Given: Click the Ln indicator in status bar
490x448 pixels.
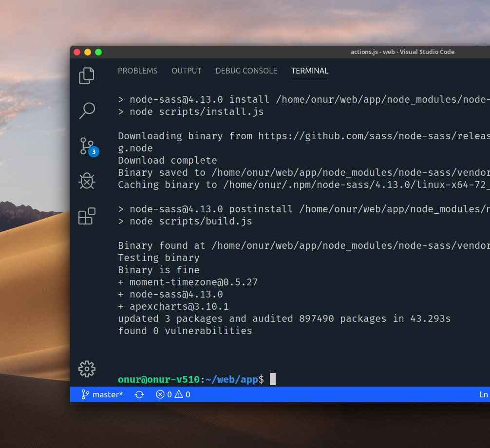Looking at the screenshot, I should [x=484, y=394].
